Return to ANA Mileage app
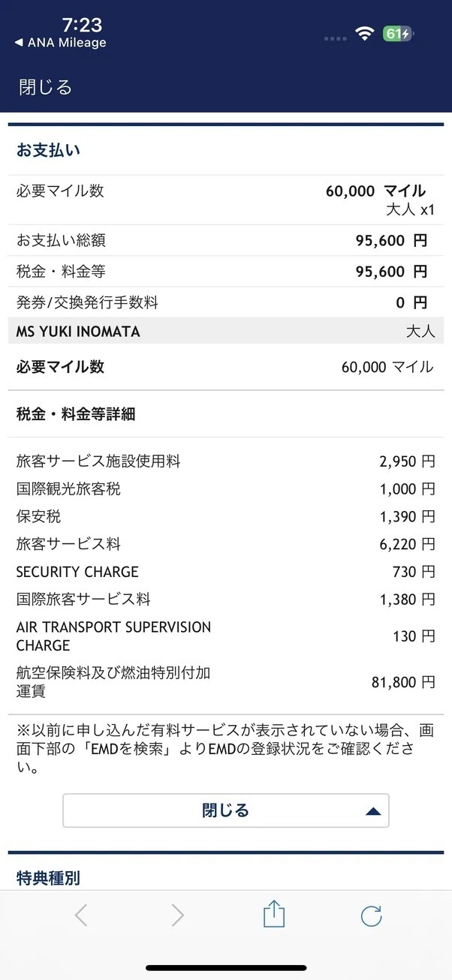 point(60,43)
